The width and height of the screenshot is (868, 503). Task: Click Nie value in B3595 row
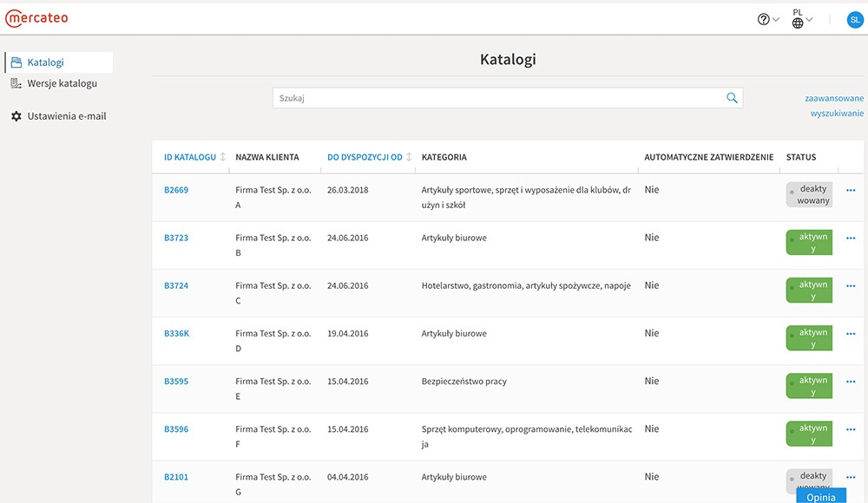pos(652,382)
